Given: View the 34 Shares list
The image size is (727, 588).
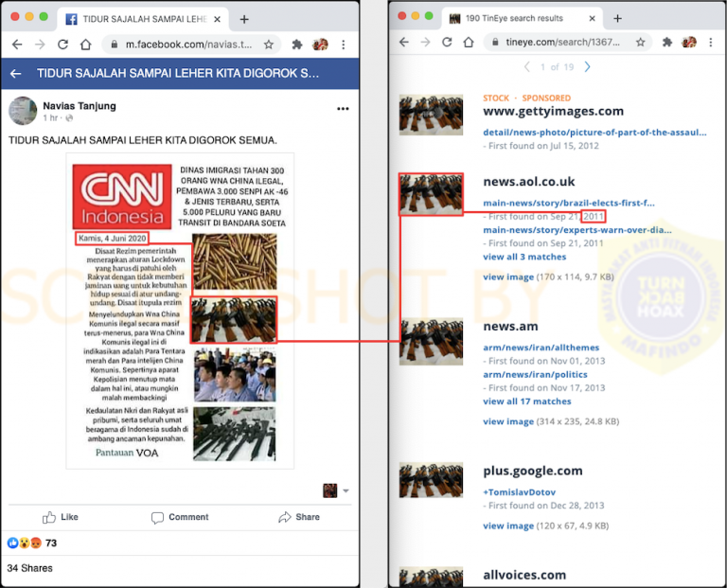Looking at the screenshot, I should [29, 568].
